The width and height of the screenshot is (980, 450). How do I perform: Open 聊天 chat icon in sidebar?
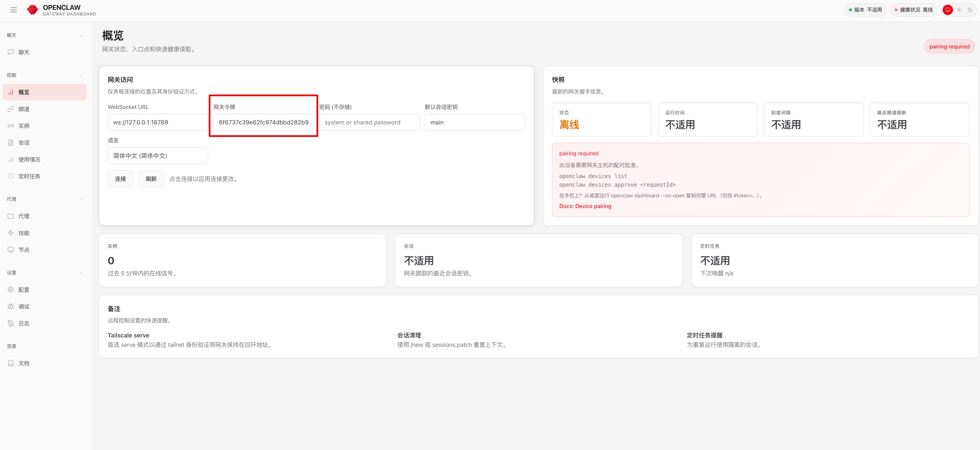[x=11, y=52]
